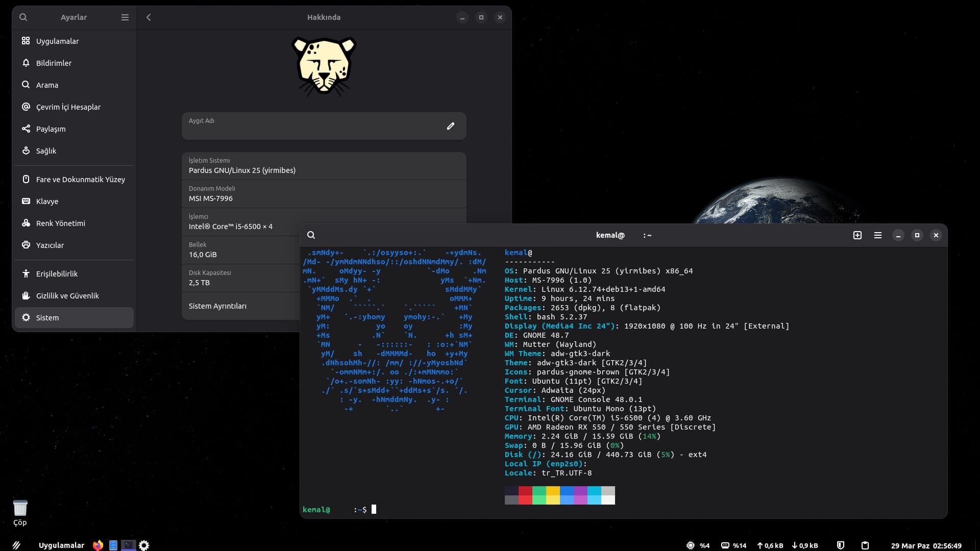Click the shield icon in system tray

[840, 545]
